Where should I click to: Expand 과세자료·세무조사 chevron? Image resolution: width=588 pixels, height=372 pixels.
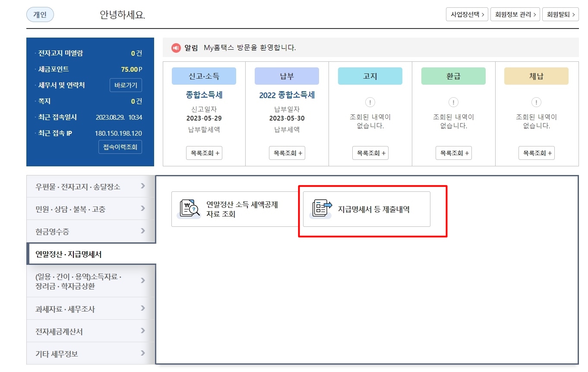point(143,308)
